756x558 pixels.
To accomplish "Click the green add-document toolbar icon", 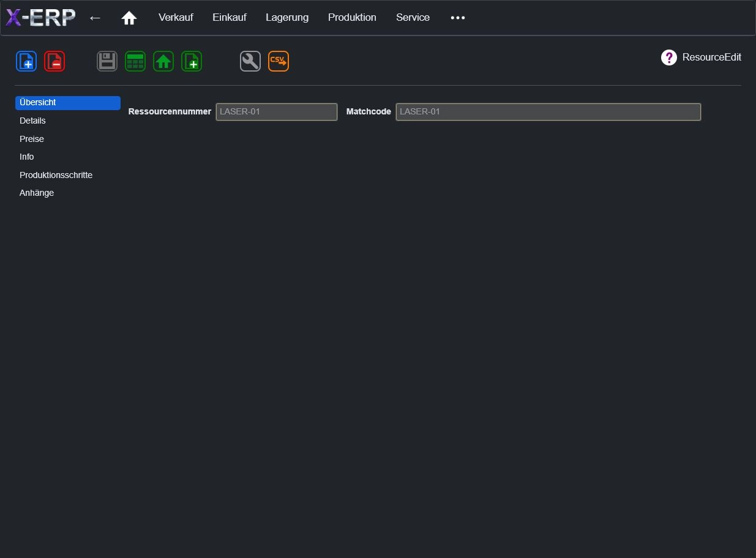I will 192,61.
